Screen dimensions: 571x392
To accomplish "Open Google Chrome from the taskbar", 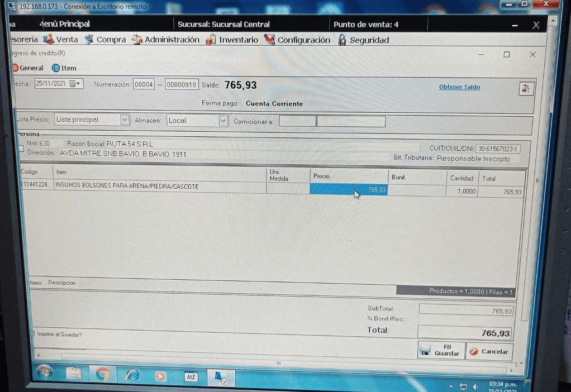I will click(102, 375).
